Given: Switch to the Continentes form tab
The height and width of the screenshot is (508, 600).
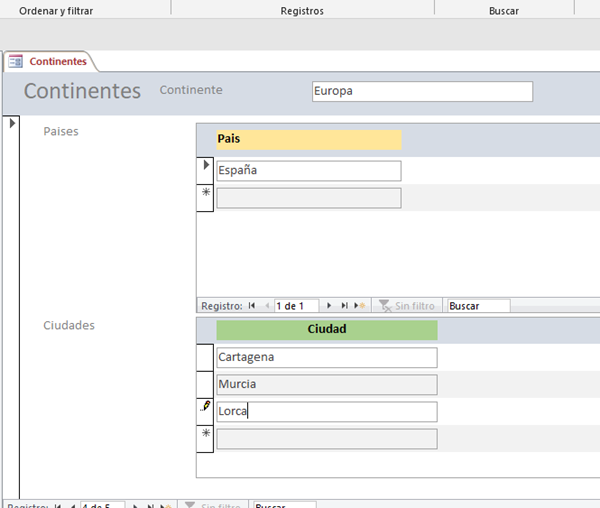Looking at the screenshot, I should coord(48,61).
